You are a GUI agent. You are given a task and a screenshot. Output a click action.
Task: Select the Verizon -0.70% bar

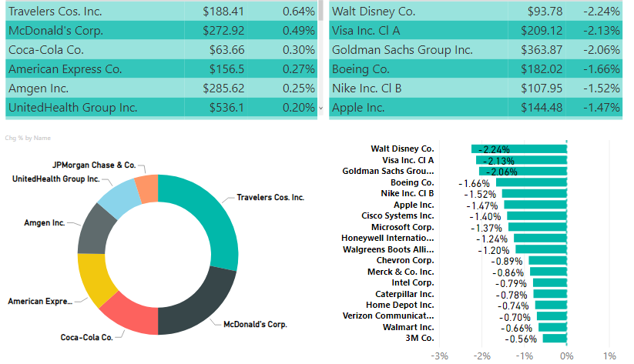[552, 316]
